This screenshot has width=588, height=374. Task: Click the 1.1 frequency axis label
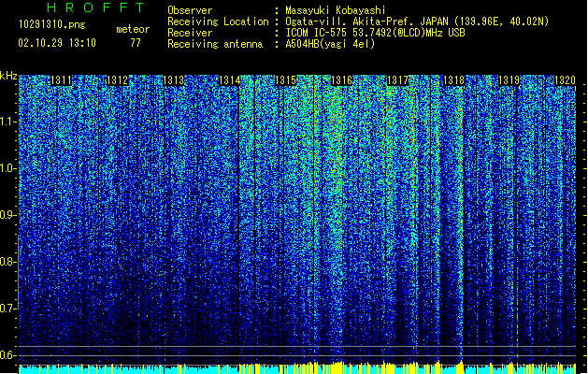(x=8, y=122)
